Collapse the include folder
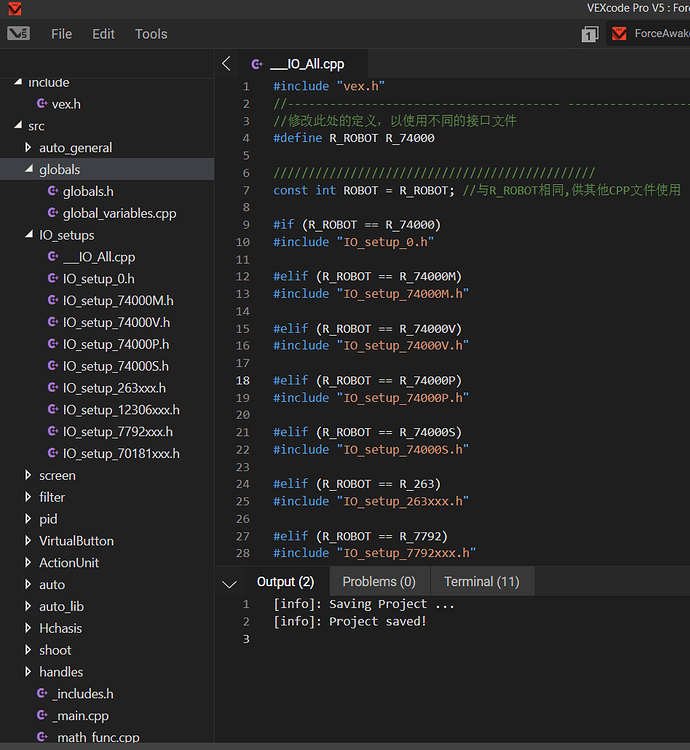 [x=18, y=82]
